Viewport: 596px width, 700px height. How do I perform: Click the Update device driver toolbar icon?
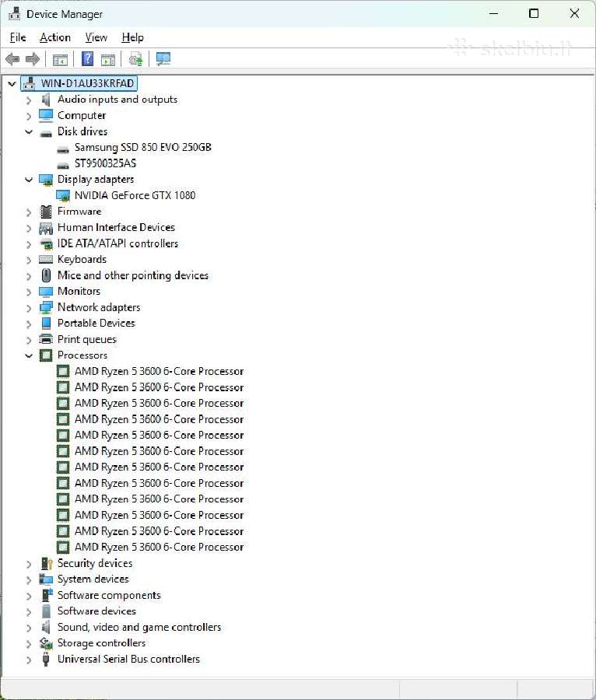pyautogui.click(x=135, y=59)
